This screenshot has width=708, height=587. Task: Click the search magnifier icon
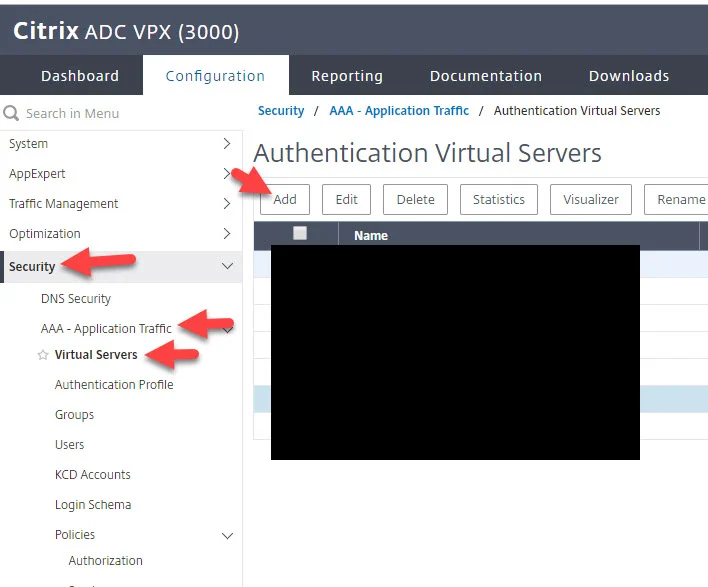click(11, 113)
